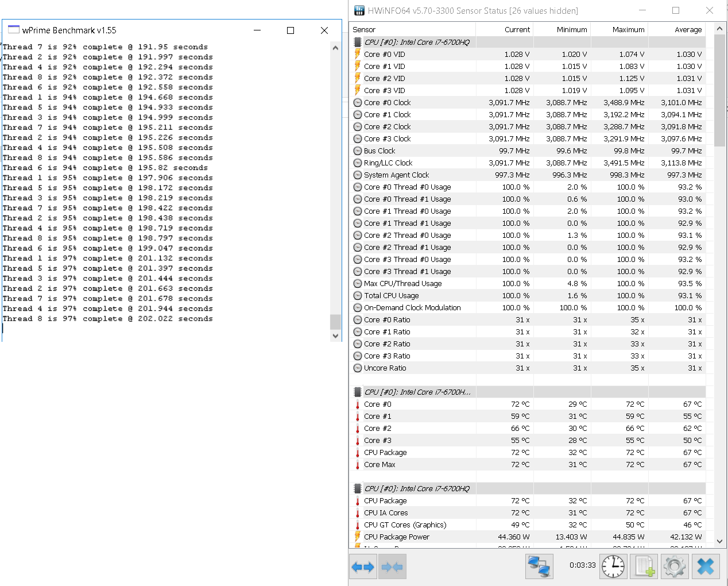Click 'Thread 8 is 97% complete @ 202.022' line
728x586 pixels.
click(x=108, y=318)
